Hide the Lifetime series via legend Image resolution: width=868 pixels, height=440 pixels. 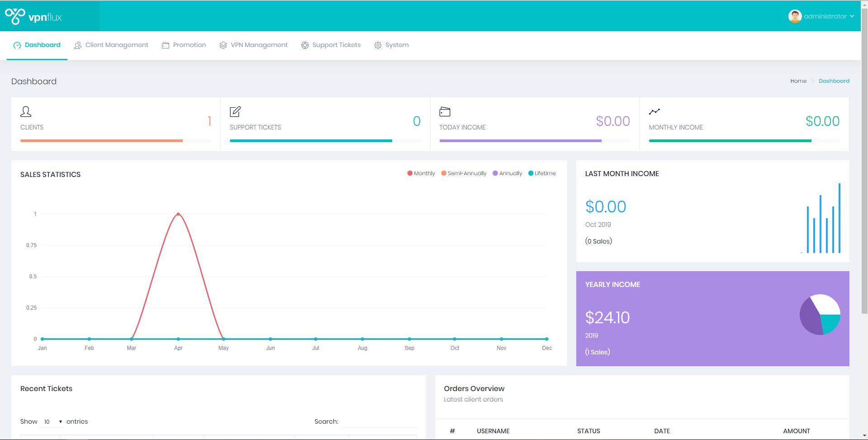[x=542, y=173]
